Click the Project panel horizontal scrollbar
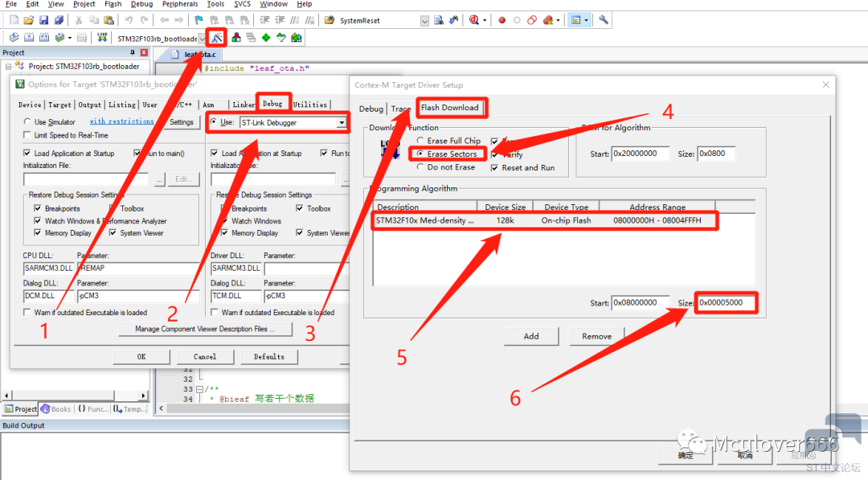Screen dimensions: 868x480 [x=76, y=396]
